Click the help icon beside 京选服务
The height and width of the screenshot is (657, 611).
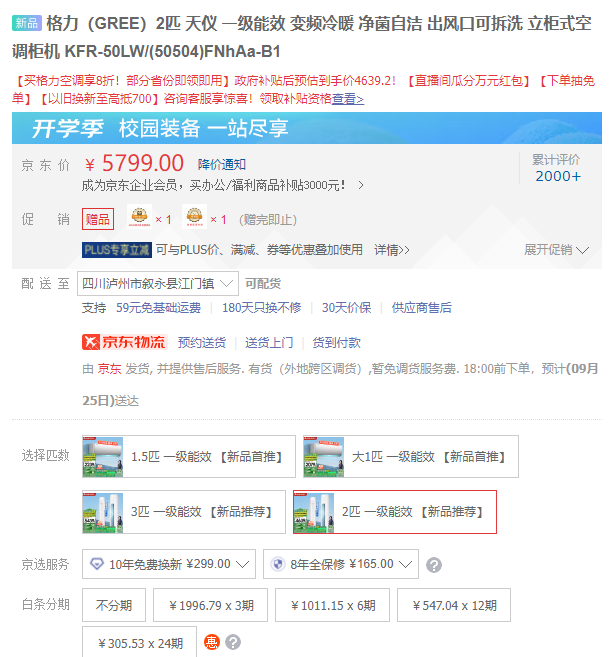434,565
